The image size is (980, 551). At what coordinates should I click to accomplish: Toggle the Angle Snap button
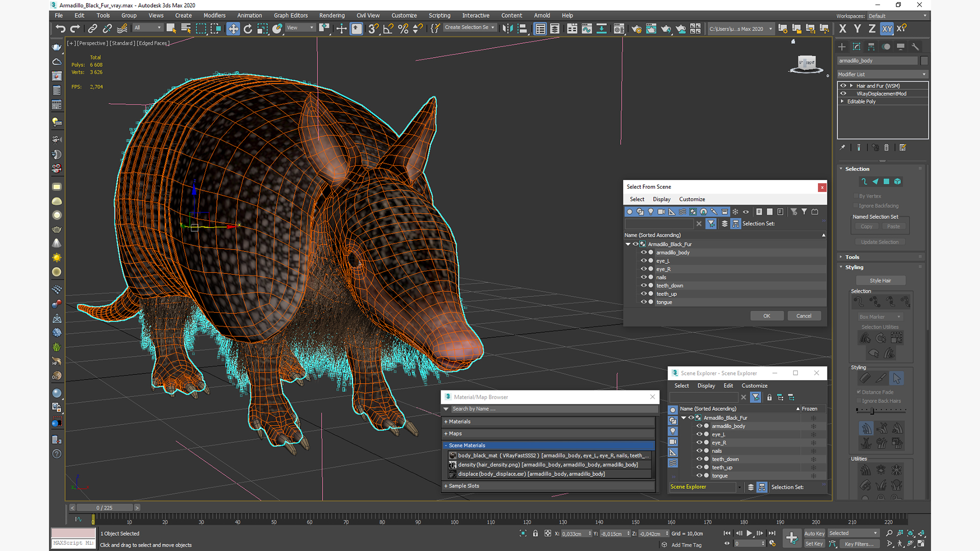388,29
